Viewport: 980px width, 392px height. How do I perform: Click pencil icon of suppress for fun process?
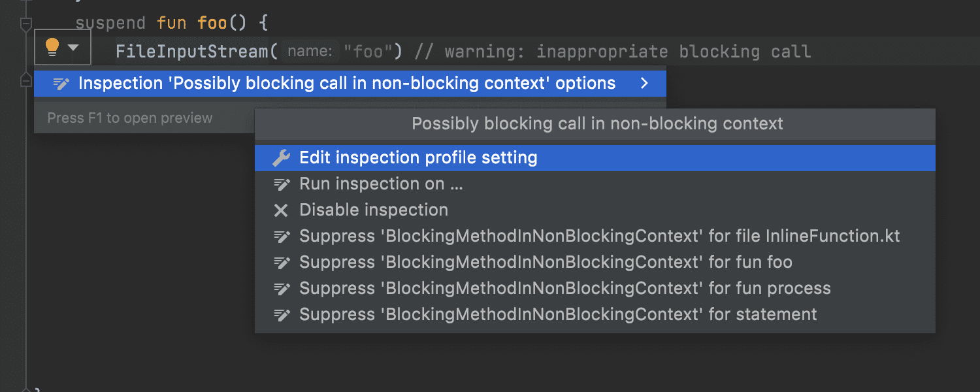282,289
